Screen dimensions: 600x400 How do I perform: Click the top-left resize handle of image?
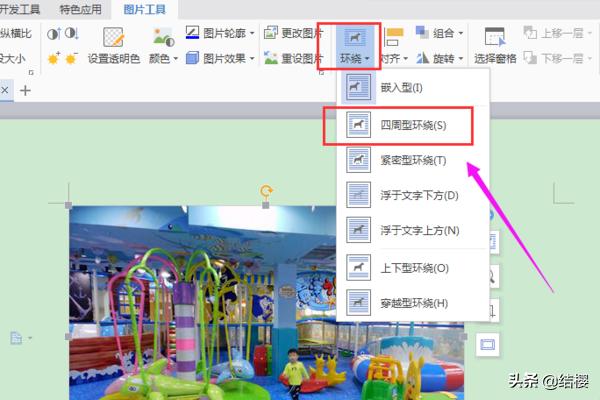click(68, 206)
